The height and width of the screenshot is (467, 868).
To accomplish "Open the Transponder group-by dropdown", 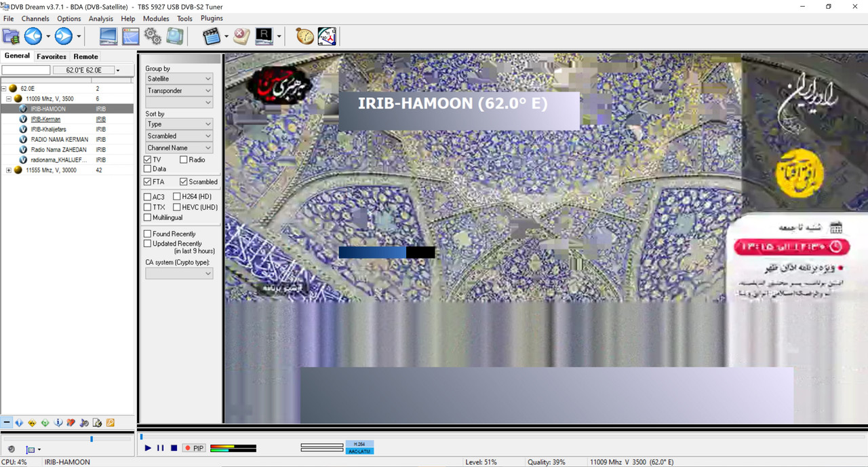I will (x=179, y=90).
